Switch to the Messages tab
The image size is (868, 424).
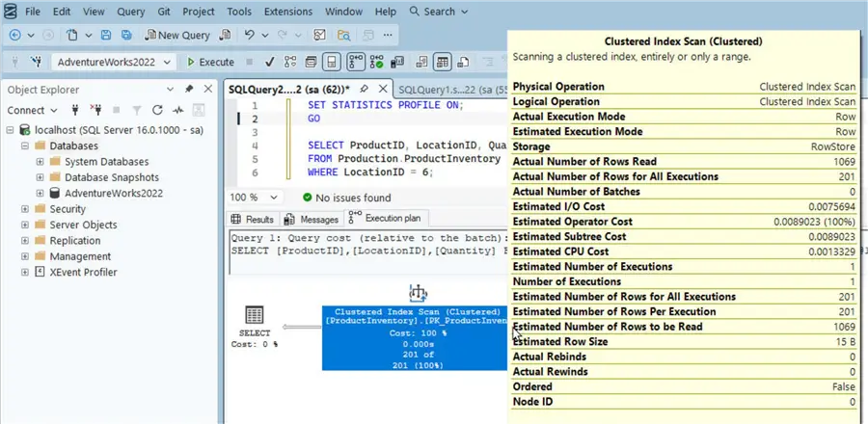(312, 219)
